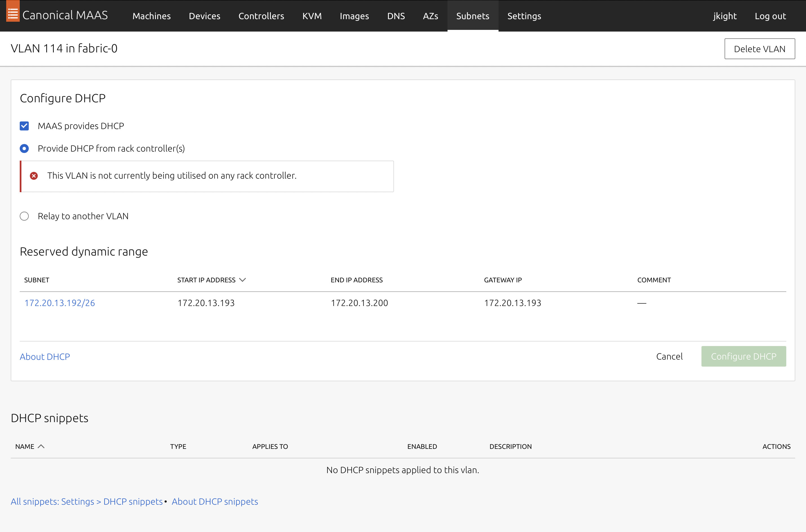Screen dimensions: 806x532
Task: Follow All snippets: Settings > DHCP snippets link
Action: point(87,502)
